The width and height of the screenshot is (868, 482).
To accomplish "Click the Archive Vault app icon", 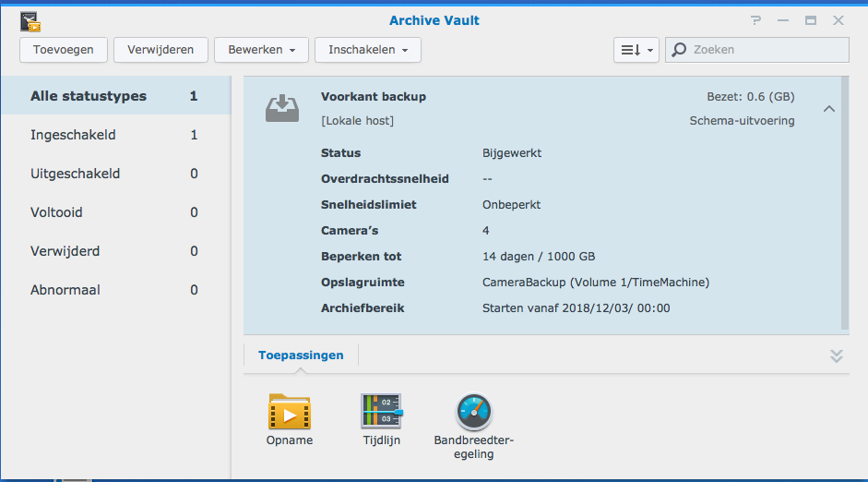I will pyautogui.click(x=31, y=21).
